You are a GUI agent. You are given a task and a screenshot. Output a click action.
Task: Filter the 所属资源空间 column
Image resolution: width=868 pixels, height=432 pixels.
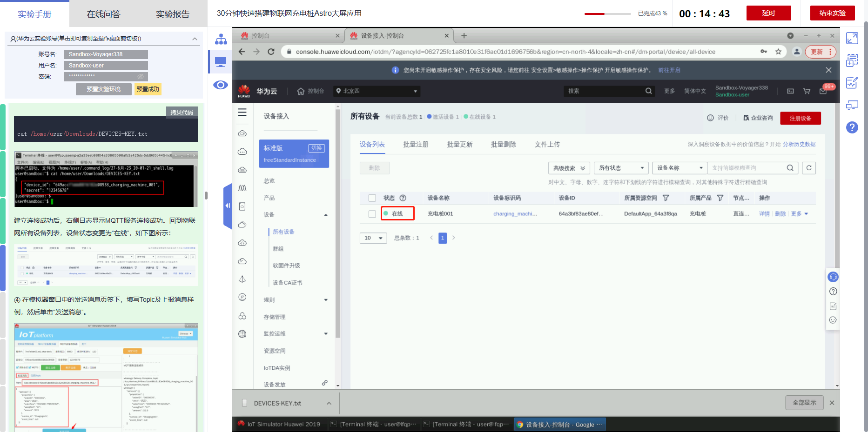pos(666,198)
